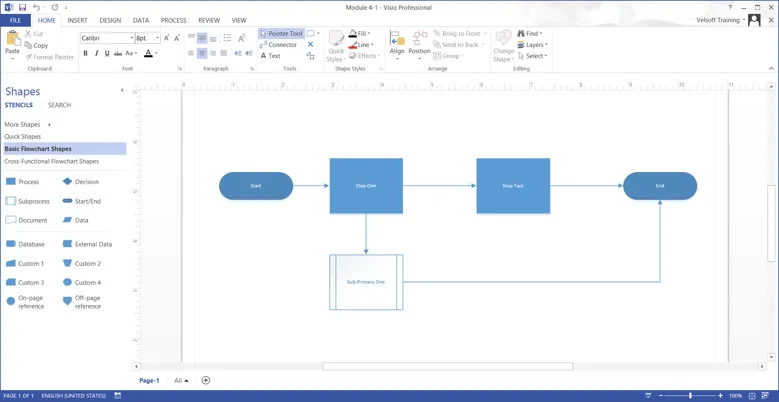
Task: Click the Connection Point X tool icon
Action: pos(311,45)
